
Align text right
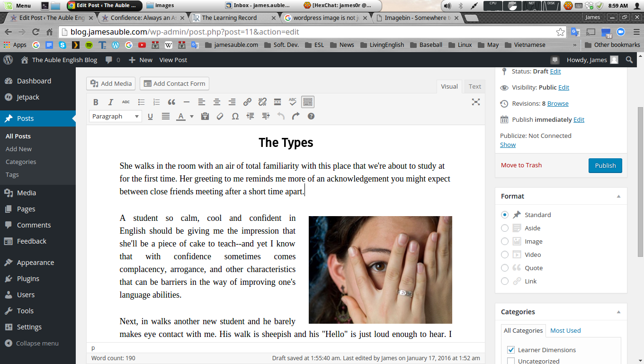232,102
